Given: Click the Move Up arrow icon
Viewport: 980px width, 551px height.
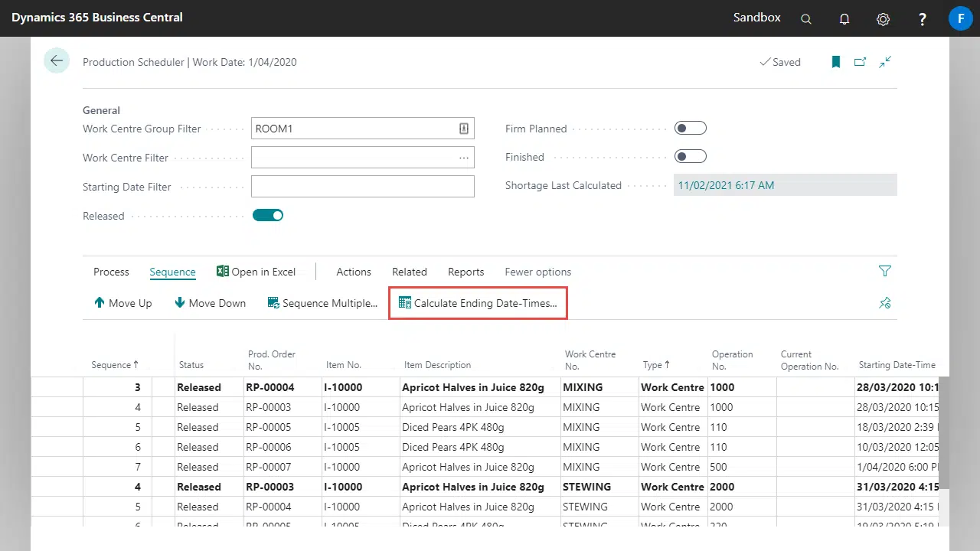Looking at the screenshot, I should [100, 303].
